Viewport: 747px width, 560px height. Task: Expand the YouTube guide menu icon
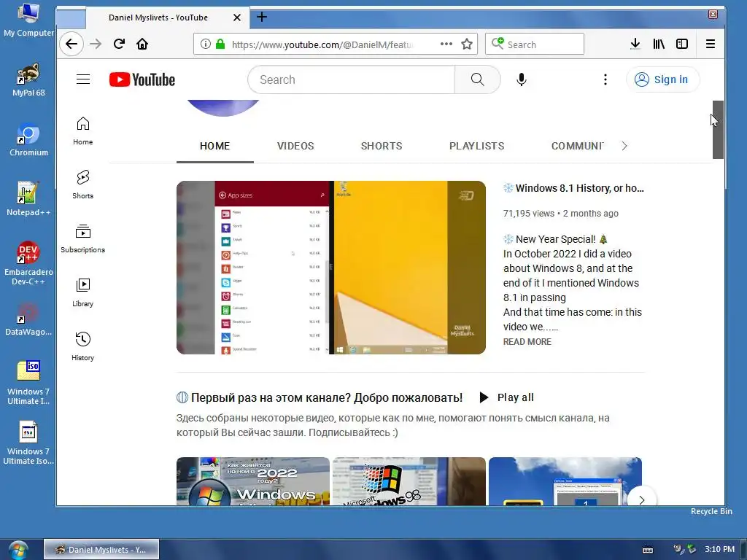(x=83, y=79)
